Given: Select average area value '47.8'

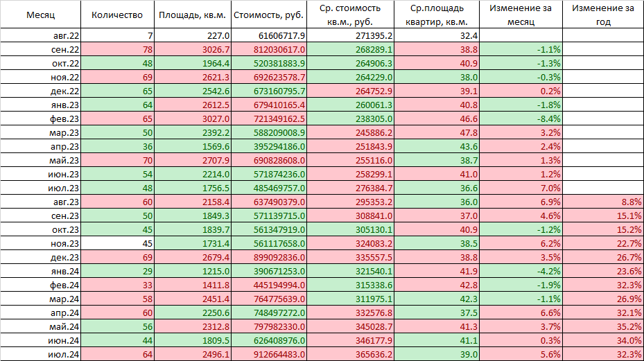Looking at the screenshot, I should [x=437, y=132].
